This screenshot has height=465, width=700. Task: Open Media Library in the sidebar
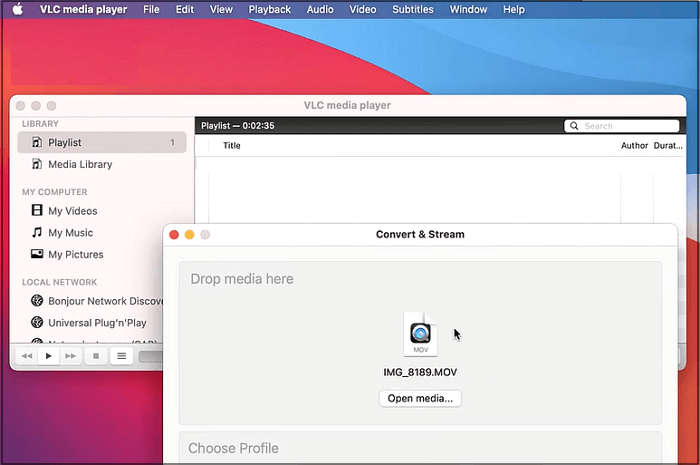tap(79, 164)
